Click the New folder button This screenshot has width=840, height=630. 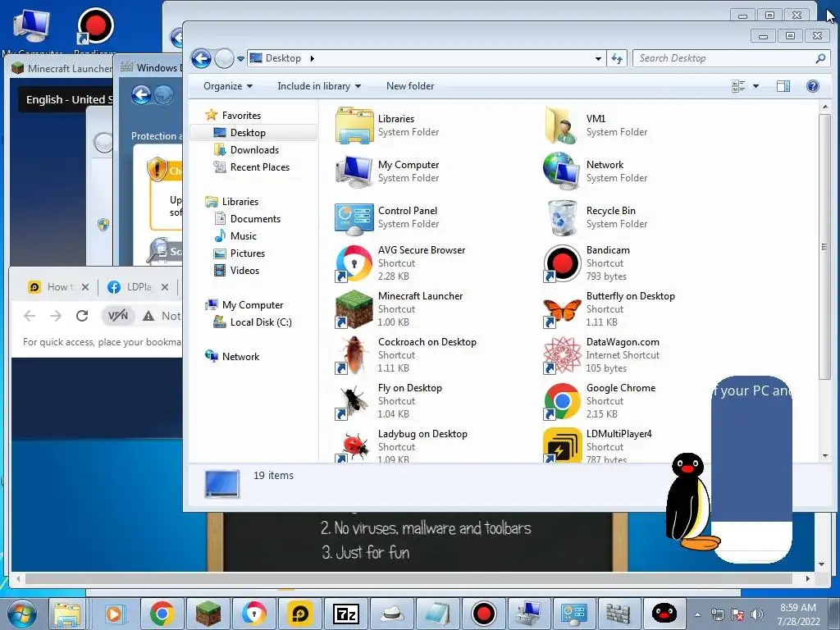tap(410, 85)
